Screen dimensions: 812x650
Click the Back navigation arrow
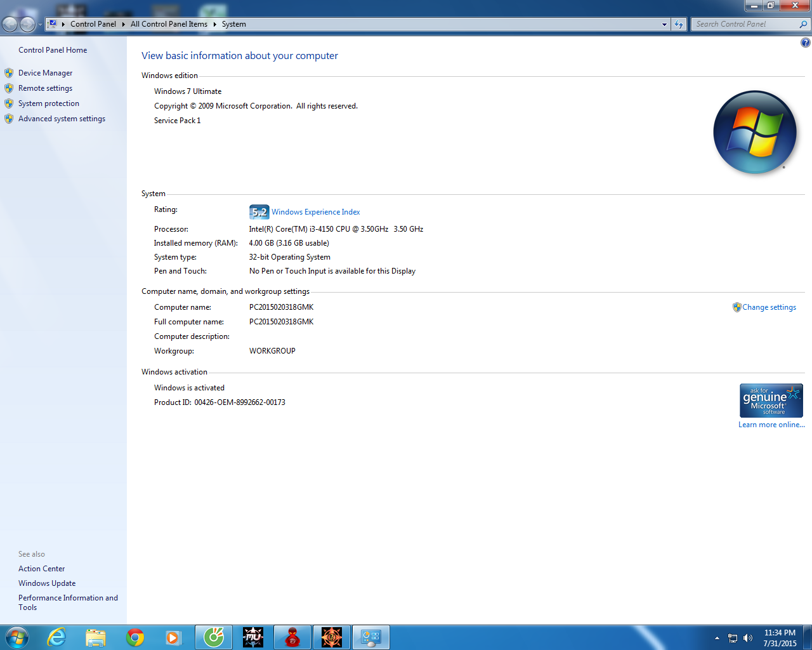[x=10, y=24]
